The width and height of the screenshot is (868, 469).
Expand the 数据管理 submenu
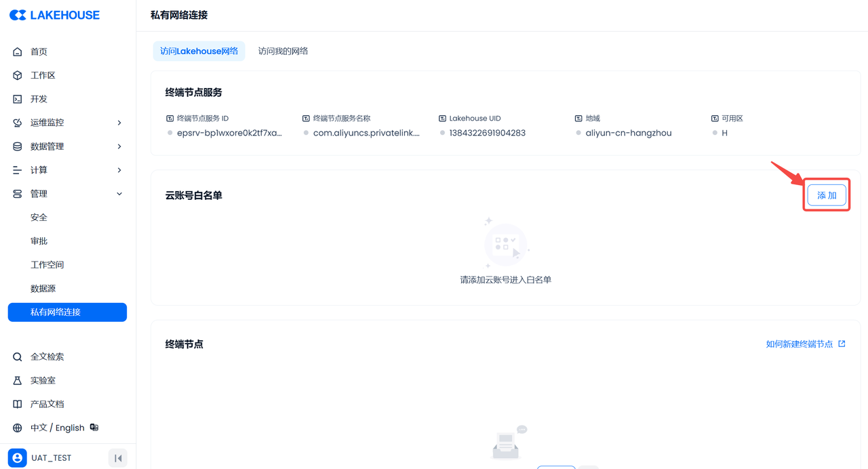(x=119, y=146)
